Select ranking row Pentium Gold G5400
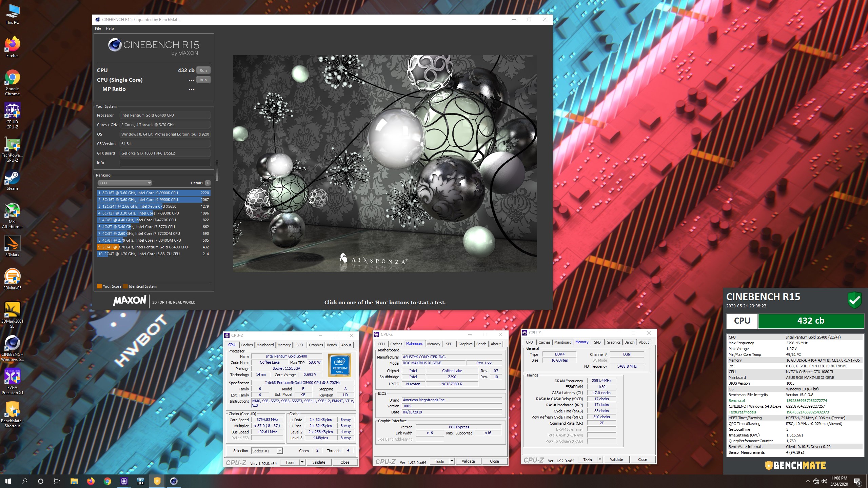This screenshot has height=488, width=868. pyautogui.click(x=154, y=247)
